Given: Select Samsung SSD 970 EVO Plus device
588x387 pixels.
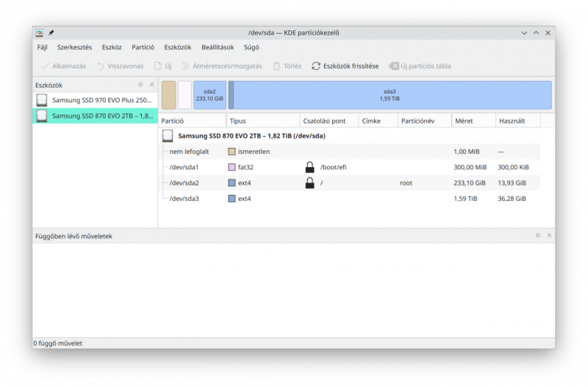Looking at the screenshot, I should 95,100.
